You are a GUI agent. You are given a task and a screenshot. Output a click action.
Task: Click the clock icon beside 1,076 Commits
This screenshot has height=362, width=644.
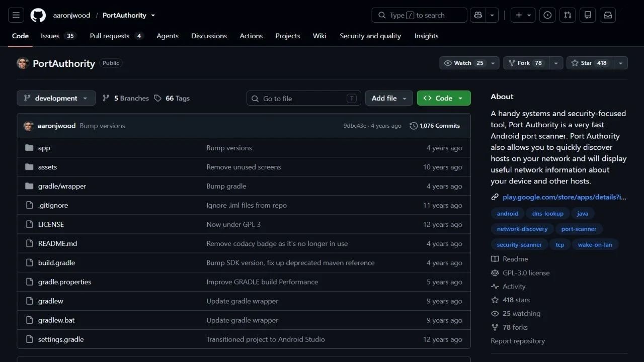(x=414, y=126)
